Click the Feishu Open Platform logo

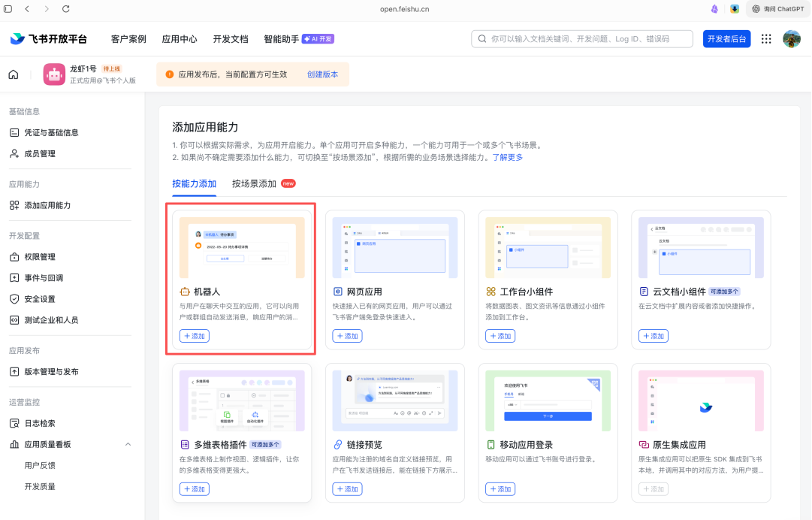click(x=48, y=39)
